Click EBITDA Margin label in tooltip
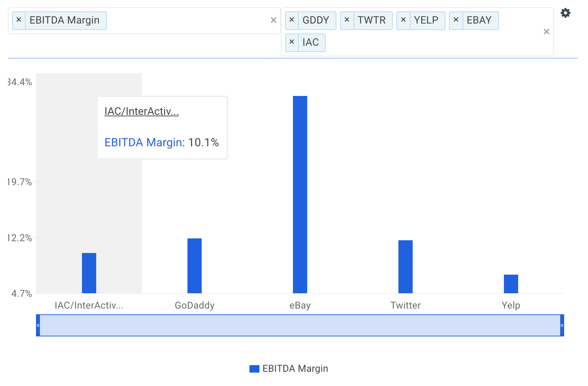This screenshot has height=386, width=588. click(143, 142)
